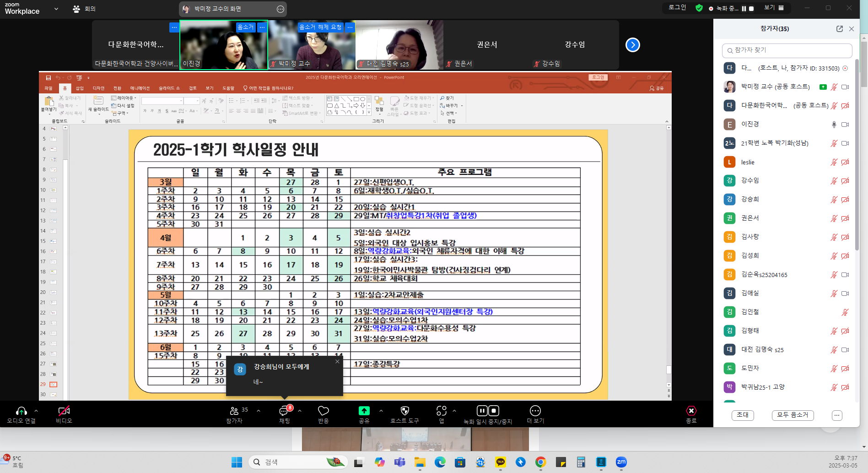Click the 모두 음소거 button
The image size is (868, 473).
click(793, 415)
